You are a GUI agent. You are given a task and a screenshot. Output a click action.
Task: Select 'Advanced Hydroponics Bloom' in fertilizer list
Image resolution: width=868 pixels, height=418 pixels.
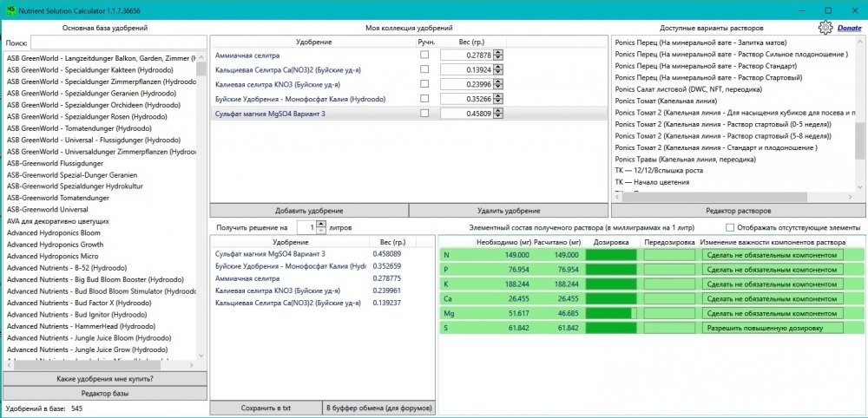(x=54, y=233)
